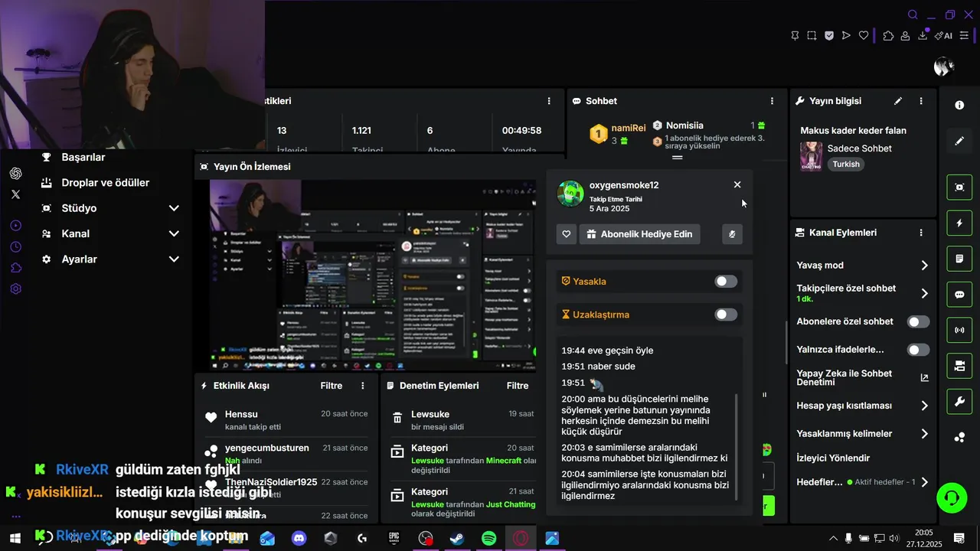Click Filtre in Denetim Eylemleri panel
Image resolution: width=980 pixels, height=551 pixels.
[518, 386]
